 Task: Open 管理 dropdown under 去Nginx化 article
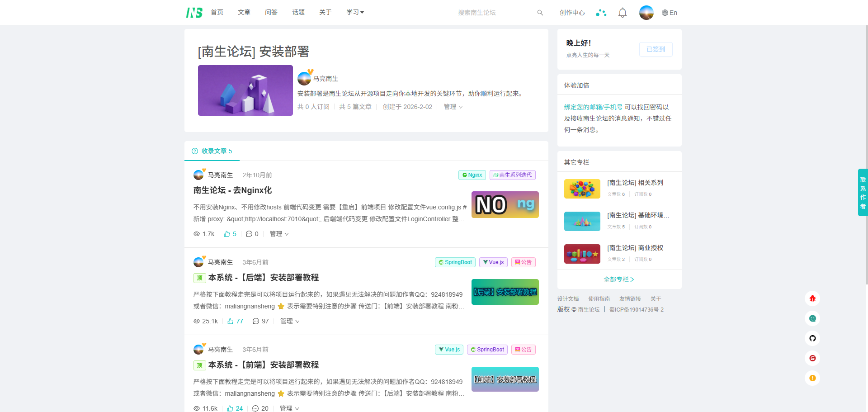pos(279,234)
